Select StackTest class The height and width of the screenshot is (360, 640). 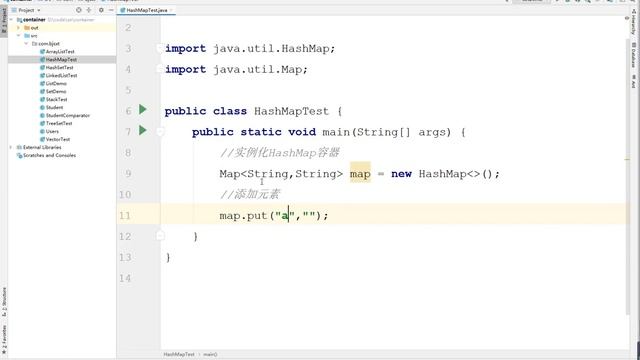(x=56, y=100)
